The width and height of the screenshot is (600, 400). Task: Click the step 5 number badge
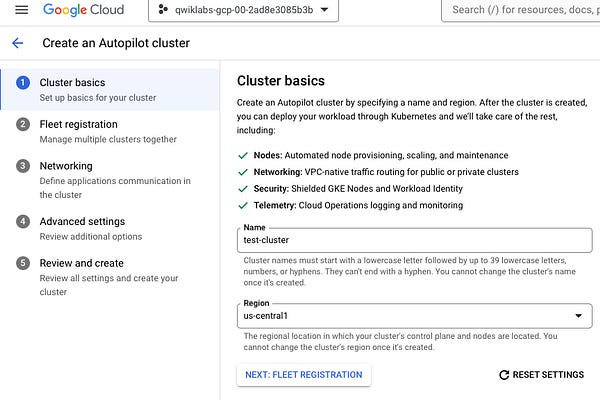(23, 263)
